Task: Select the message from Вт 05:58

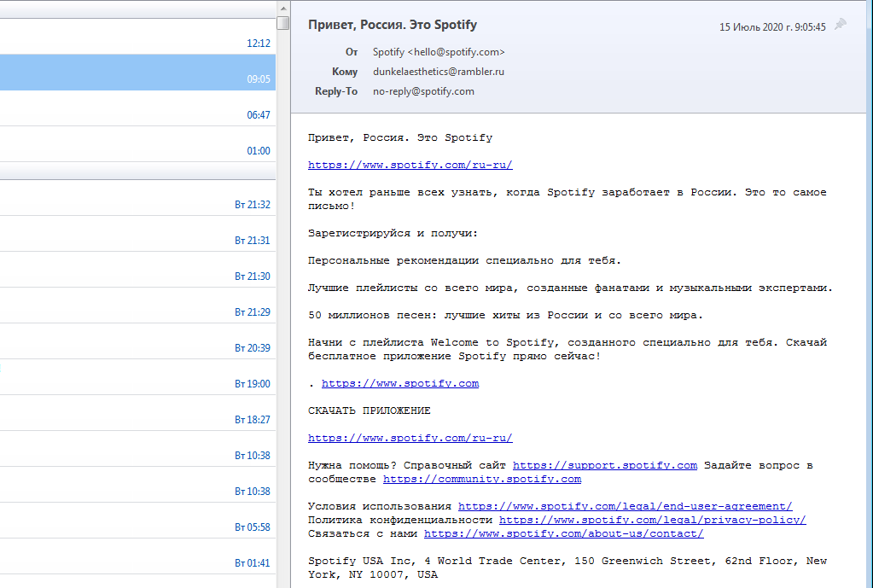Action: 137,521
